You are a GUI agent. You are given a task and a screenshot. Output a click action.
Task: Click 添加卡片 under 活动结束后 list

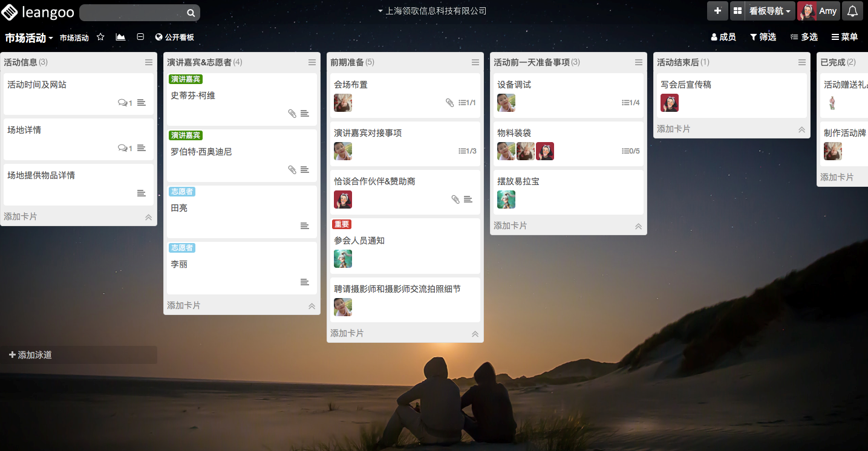click(x=673, y=129)
